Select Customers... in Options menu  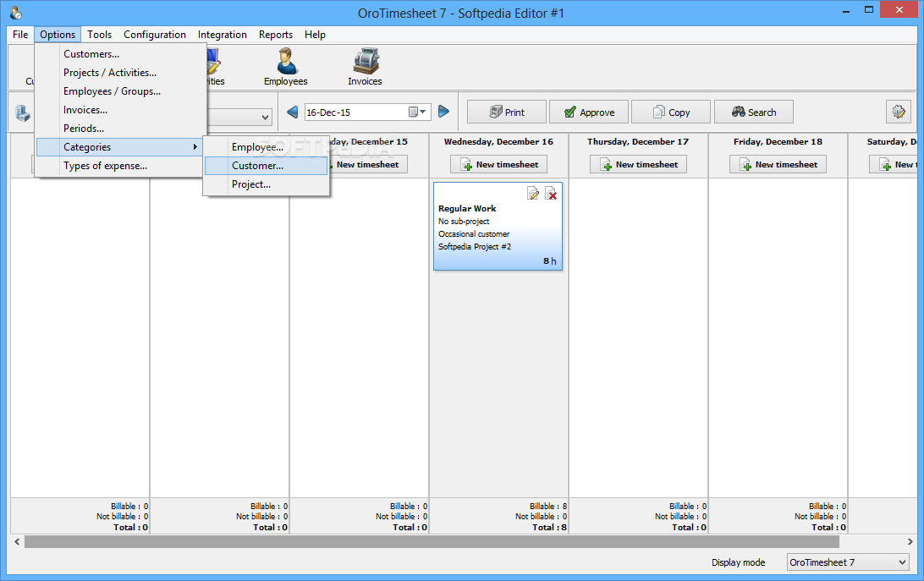121,53
